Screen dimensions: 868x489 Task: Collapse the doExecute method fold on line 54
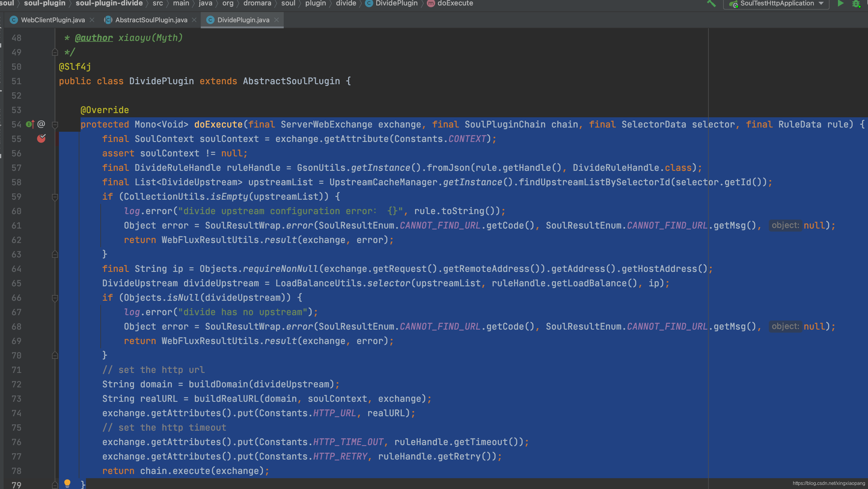[55, 125]
